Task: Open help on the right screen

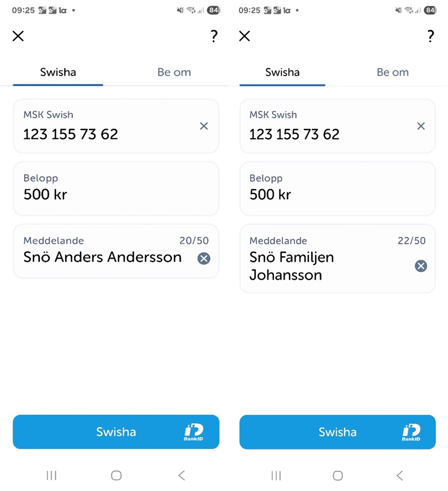Action: (431, 36)
